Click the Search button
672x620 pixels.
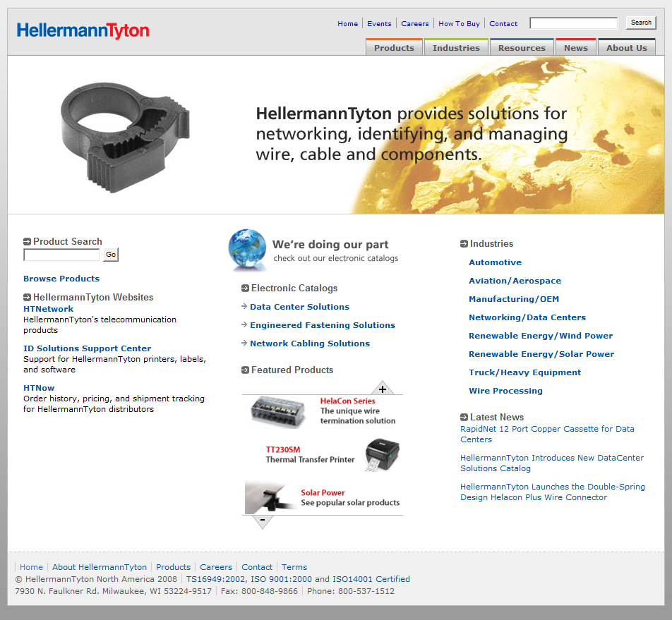click(641, 23)
